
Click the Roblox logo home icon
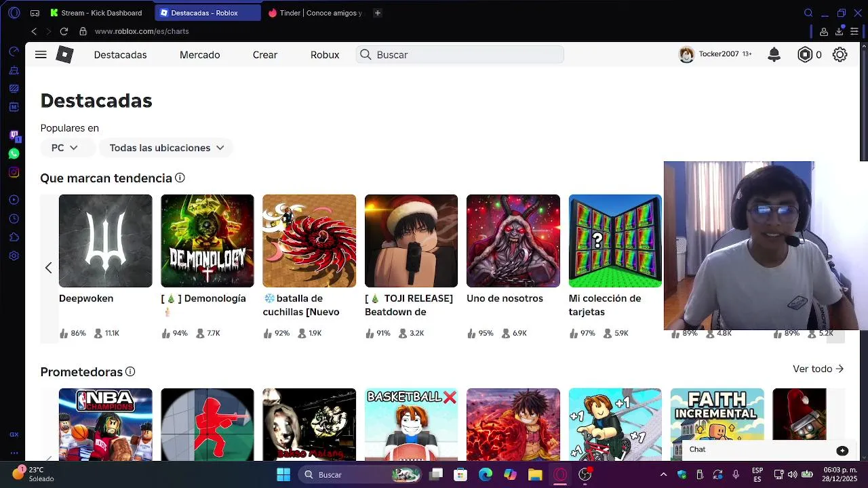[64, 55]
